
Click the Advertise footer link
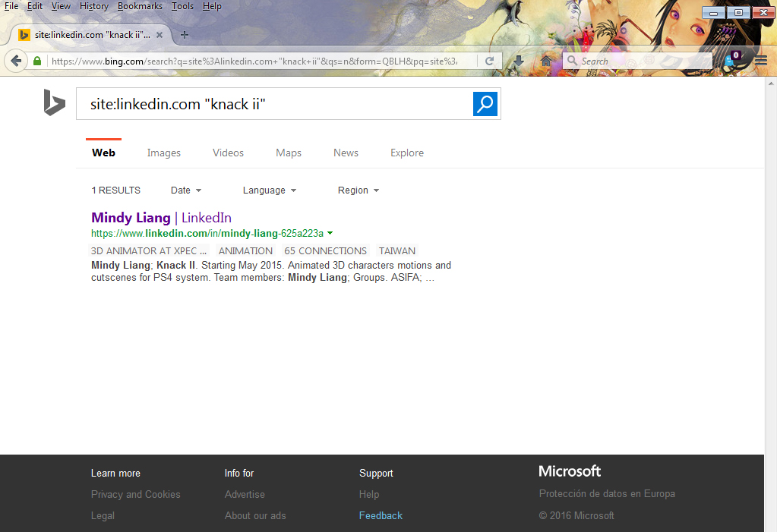[245, 494]
